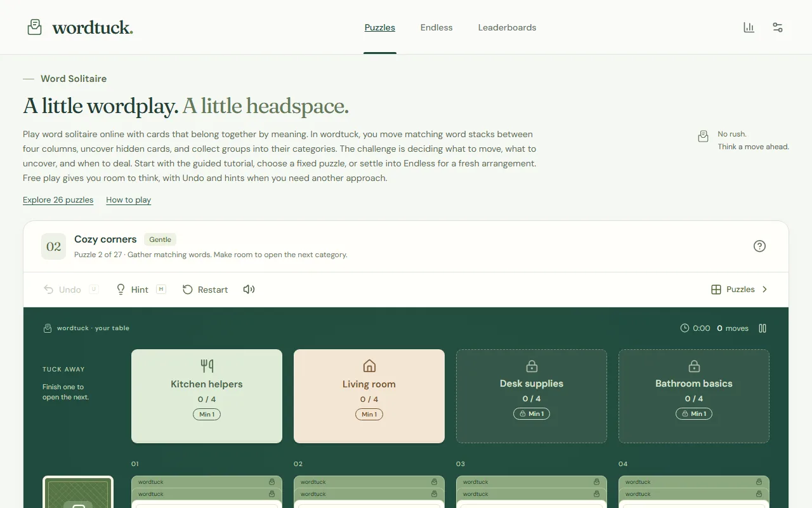
Task: Click the 'Gentle' difficulty badge
Action: [x=160, y=239]
